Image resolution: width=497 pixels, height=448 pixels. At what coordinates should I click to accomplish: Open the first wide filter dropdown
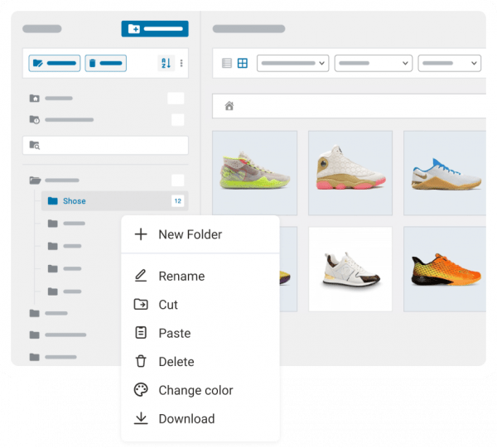pyautogui.click(x=292, y=63)
